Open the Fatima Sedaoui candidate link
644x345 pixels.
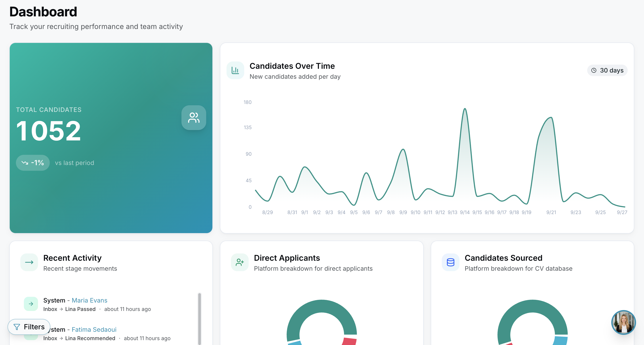tap(94, 330)
